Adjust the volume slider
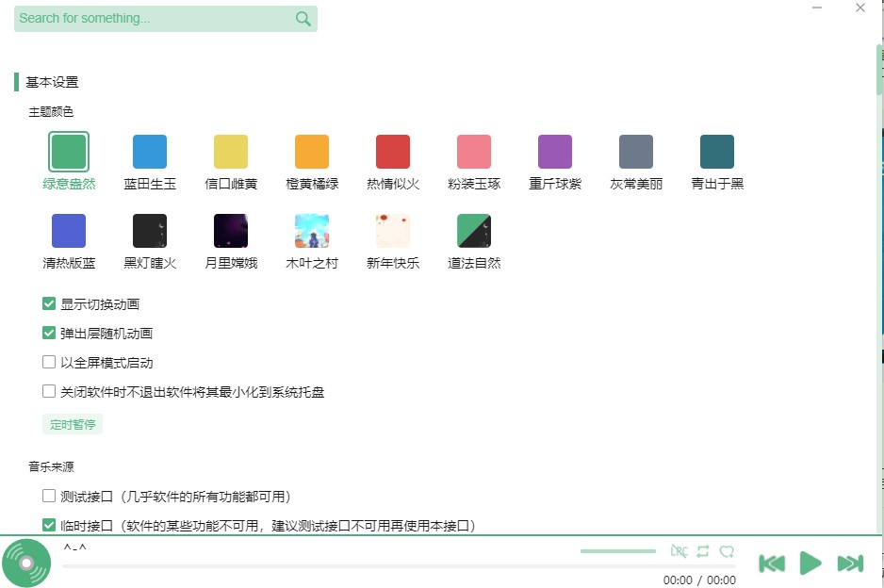The image size is (884, 588). click(x=617, y=551)
